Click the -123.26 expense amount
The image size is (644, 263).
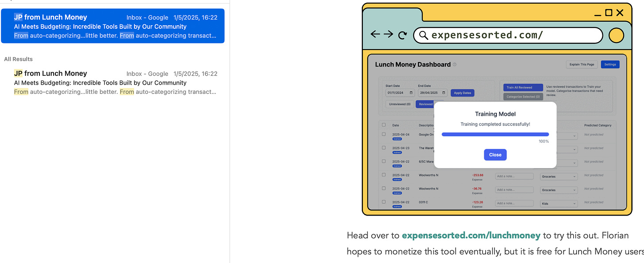coord(477,202)
